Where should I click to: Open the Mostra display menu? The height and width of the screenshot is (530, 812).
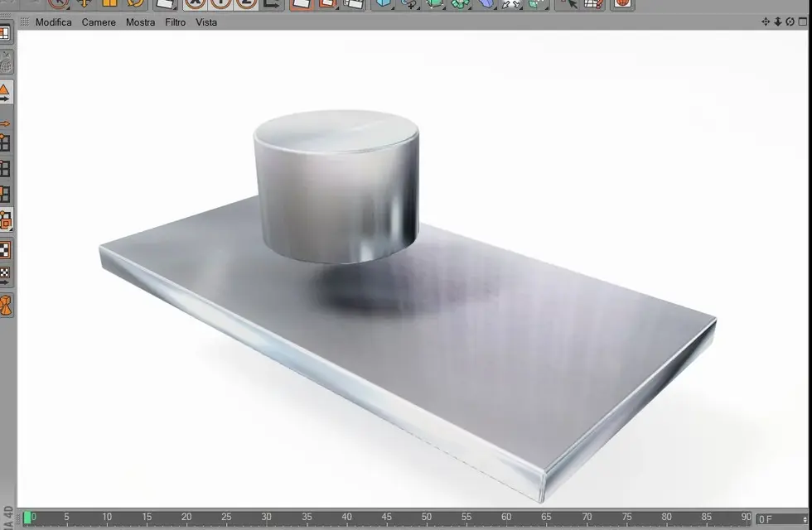tap(140, 22)
